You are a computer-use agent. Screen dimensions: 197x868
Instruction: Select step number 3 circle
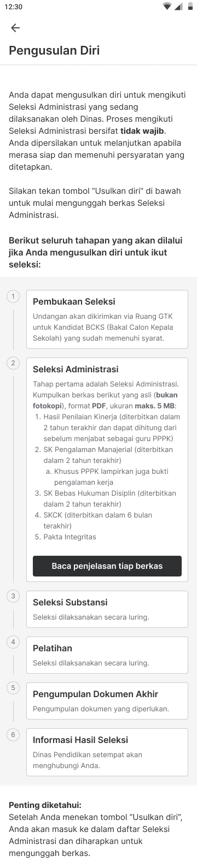[13, 596]
